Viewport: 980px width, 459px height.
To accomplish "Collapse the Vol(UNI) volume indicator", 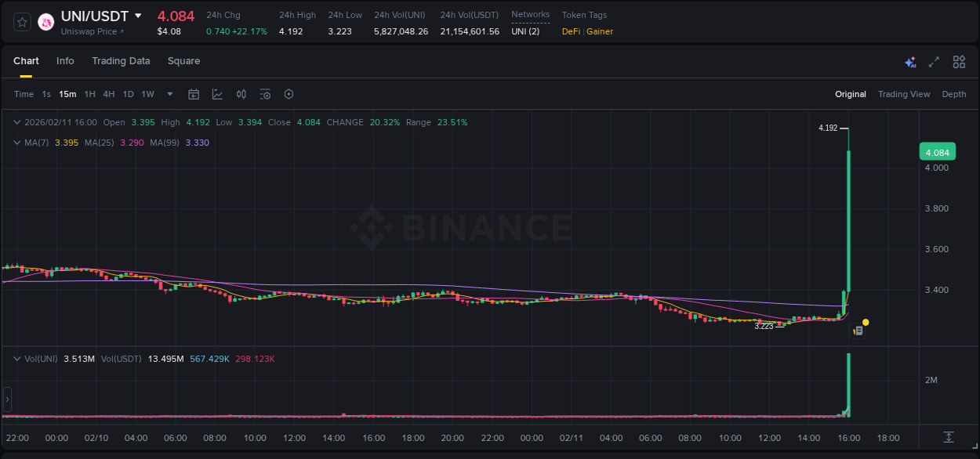I will (16, 358).
